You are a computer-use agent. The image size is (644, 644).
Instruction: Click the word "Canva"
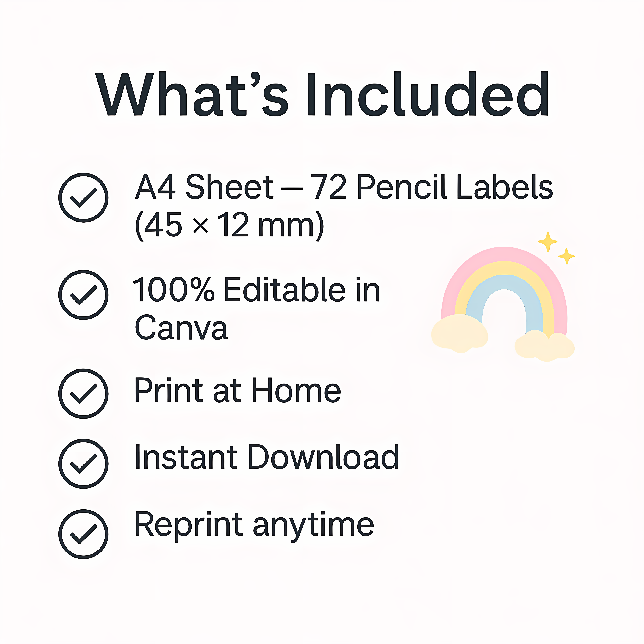point(181,328)
